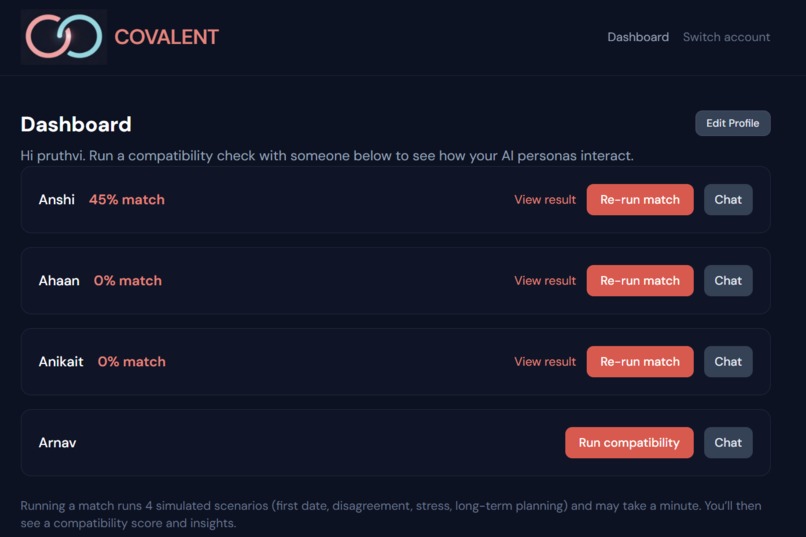Image resolution: width=806 pixels, height=537 pixels.
Task: Re-run match with Ahaan
Action: coord(640,281)
